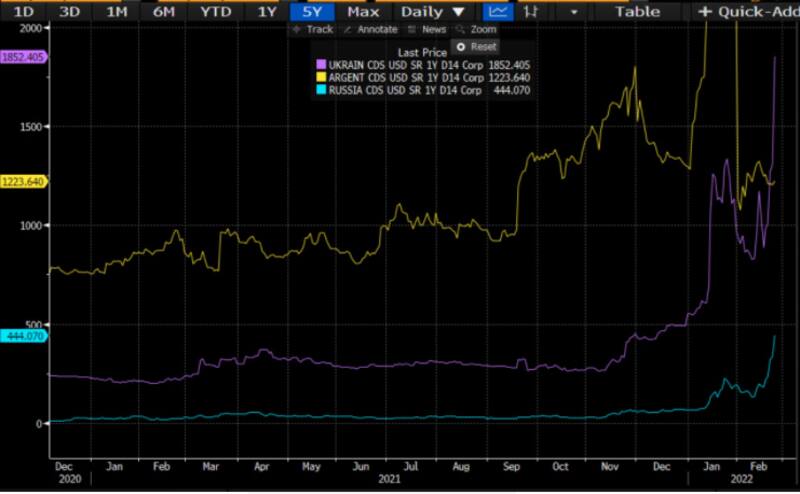
Task: Set range to 6M
Action: click(x=164, y=12)
